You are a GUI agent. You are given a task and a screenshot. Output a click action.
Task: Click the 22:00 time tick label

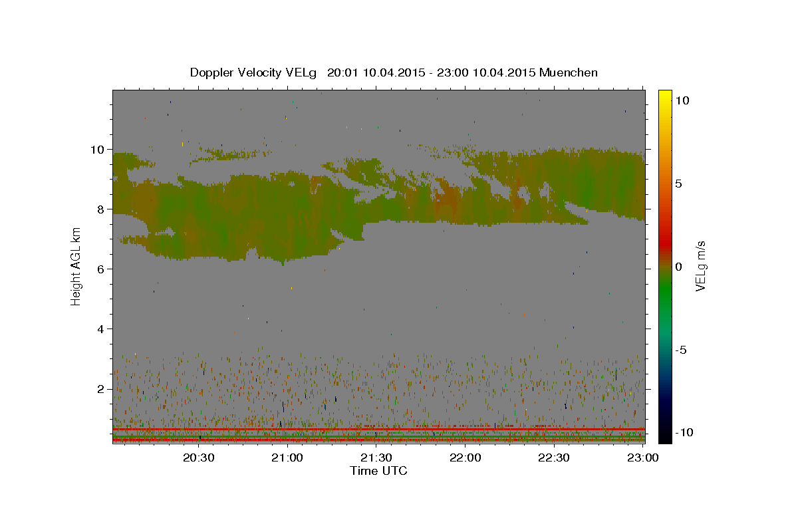(465, 458)
